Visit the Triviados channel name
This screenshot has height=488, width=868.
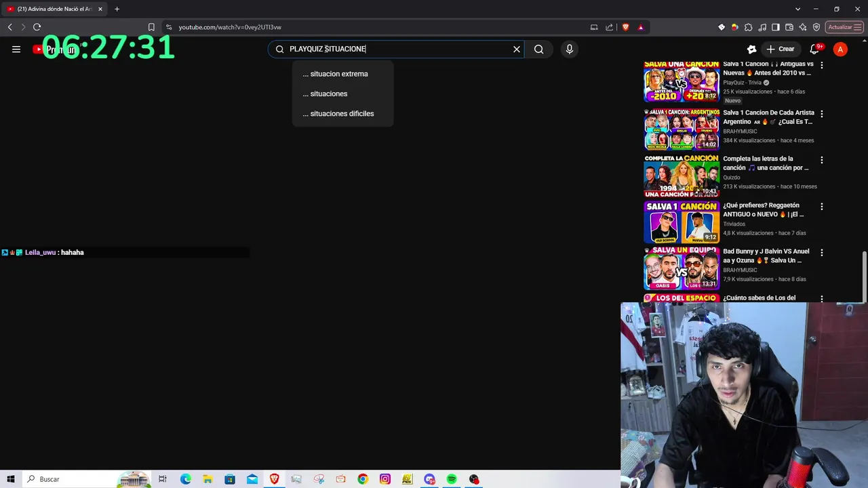click(x=734, y=224)
